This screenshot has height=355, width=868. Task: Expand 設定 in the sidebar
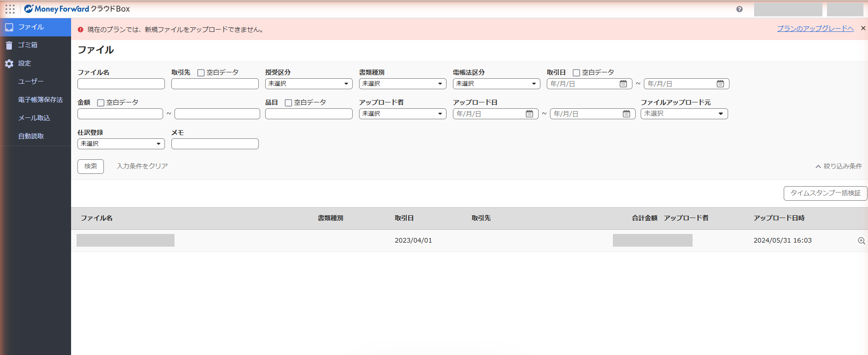point(36,64)
